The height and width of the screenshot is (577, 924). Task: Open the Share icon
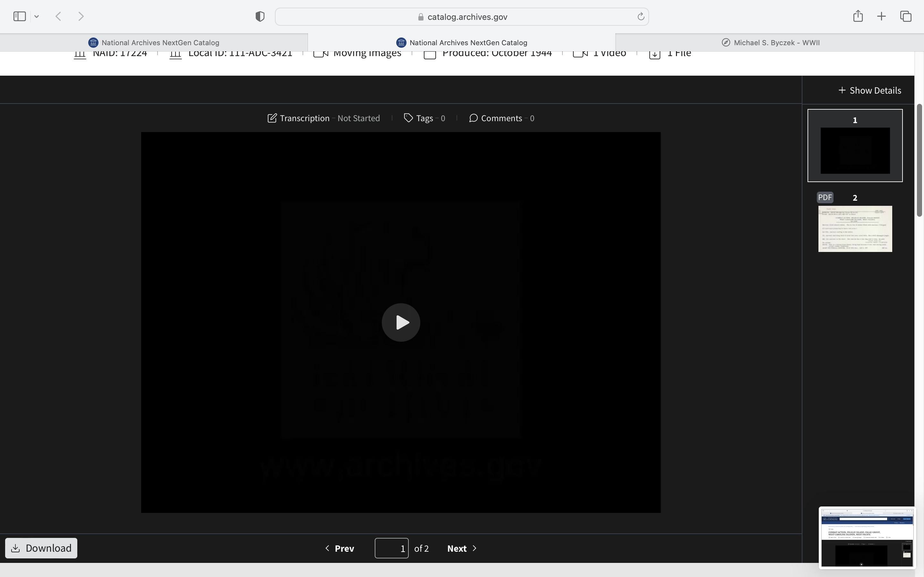858,16
